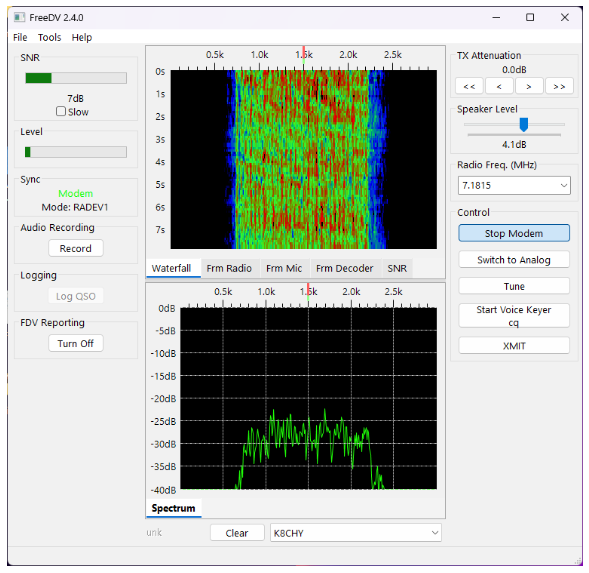Enable the Slow SNR checkbox
589x573 pixels.
coord(61,112)
